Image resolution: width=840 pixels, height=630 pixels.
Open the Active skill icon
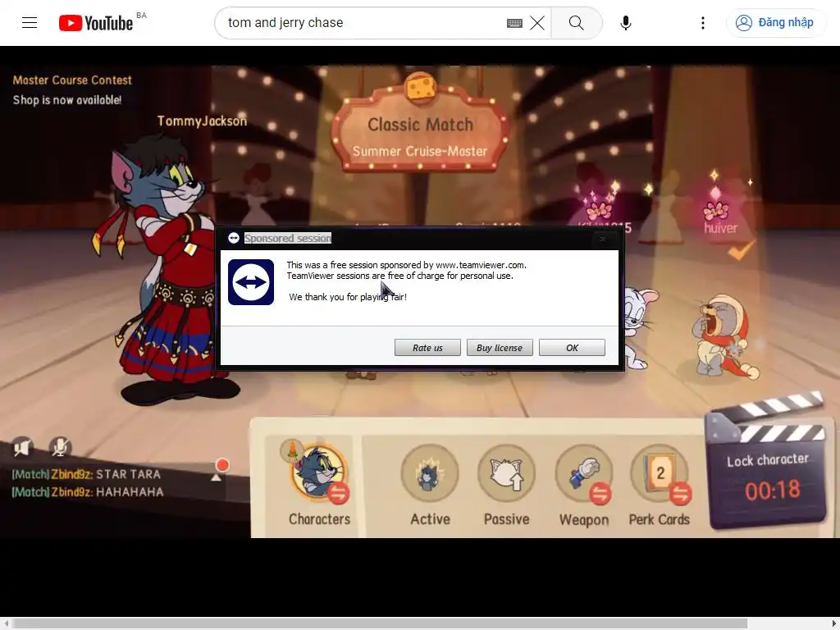(430, 474)
